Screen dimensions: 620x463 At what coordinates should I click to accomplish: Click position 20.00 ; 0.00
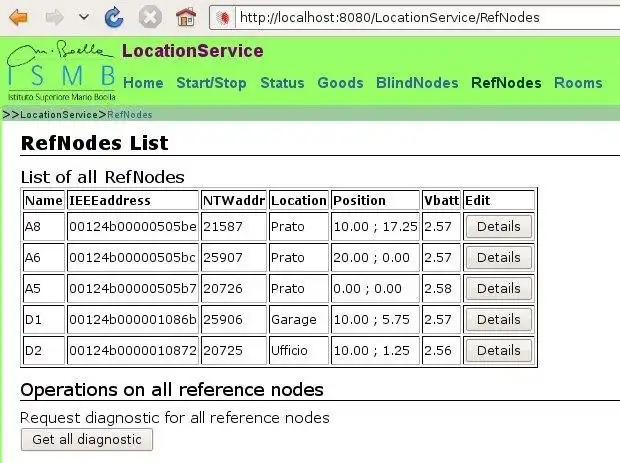tap(375, 257)
